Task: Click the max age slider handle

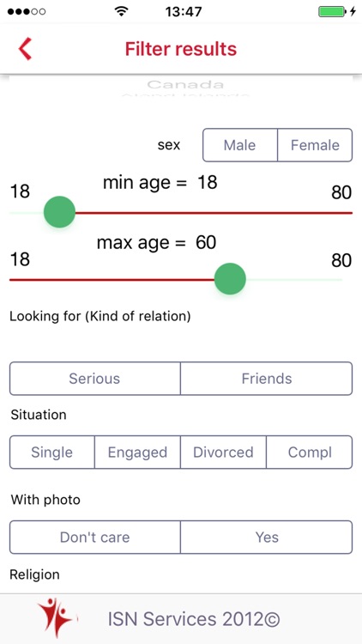Action: pos(230,279)
